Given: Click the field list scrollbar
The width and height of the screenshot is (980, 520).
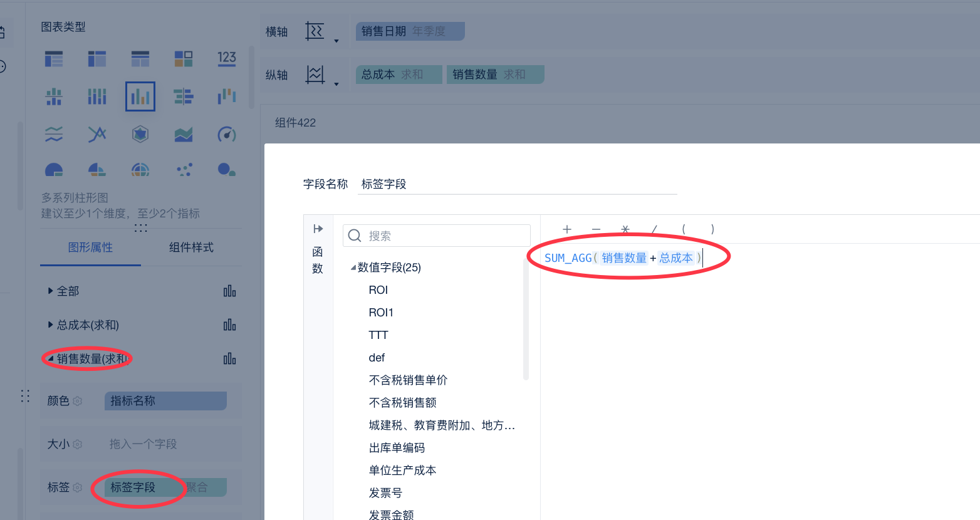Looking at the screenshot, I should (x=526, y=320).
